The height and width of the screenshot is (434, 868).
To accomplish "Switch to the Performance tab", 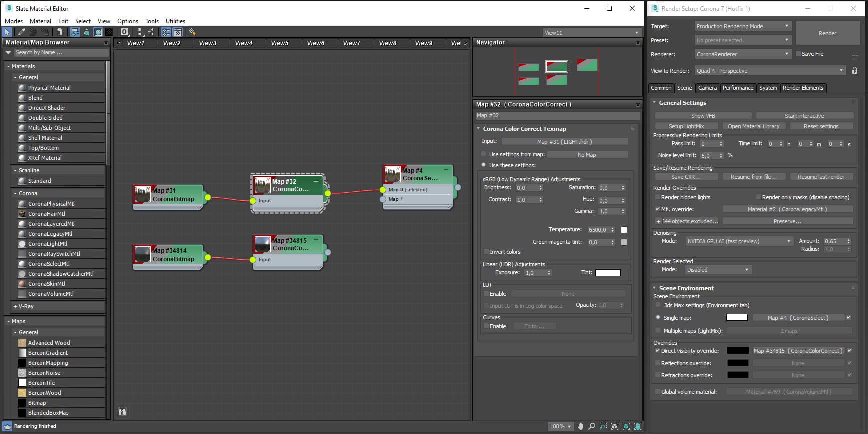I will 737,88.
